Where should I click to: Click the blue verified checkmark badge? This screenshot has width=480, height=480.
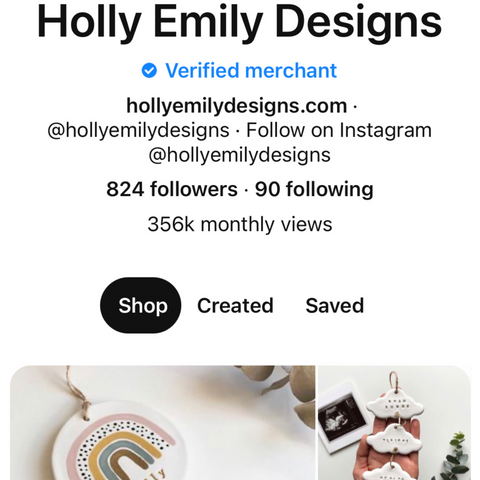[149, 71]
